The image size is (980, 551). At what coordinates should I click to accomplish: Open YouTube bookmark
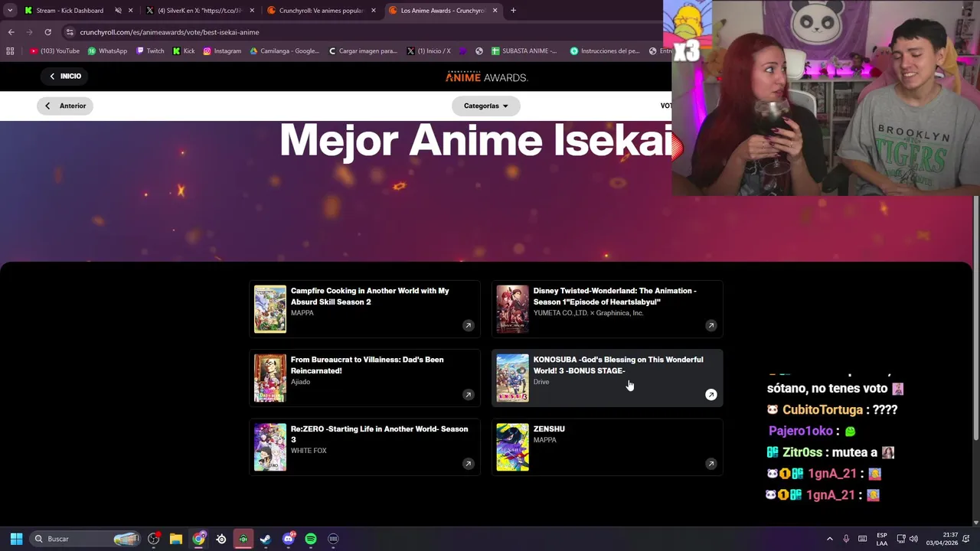55,51
